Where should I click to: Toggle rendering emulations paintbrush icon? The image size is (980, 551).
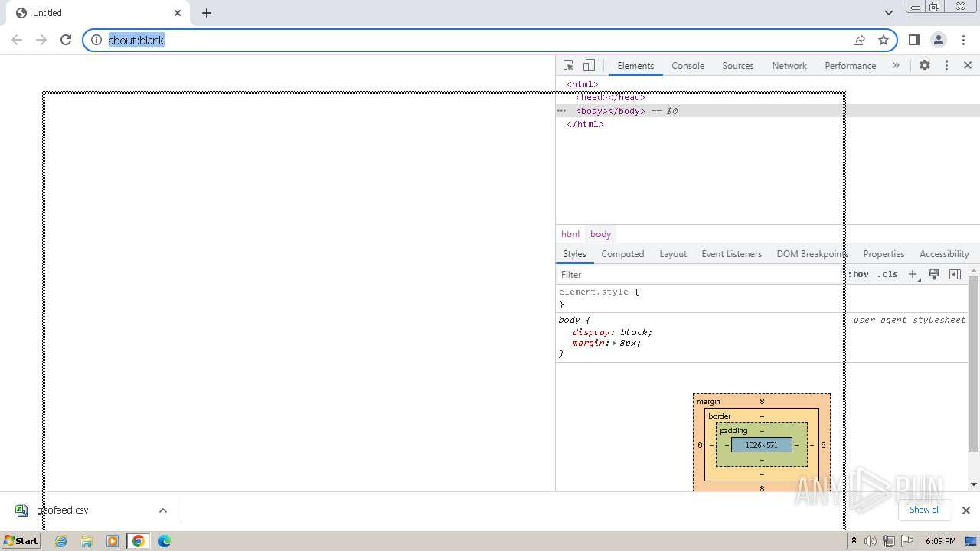(x=934, y=275)
